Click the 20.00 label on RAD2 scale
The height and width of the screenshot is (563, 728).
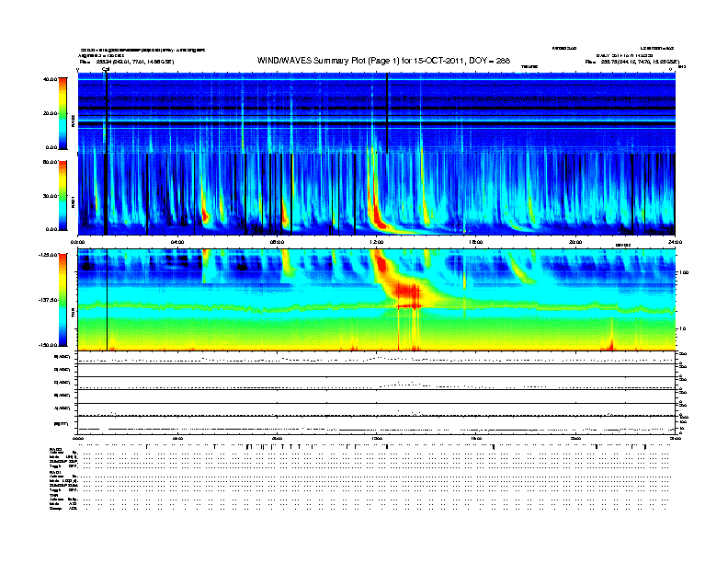[50, 113]
